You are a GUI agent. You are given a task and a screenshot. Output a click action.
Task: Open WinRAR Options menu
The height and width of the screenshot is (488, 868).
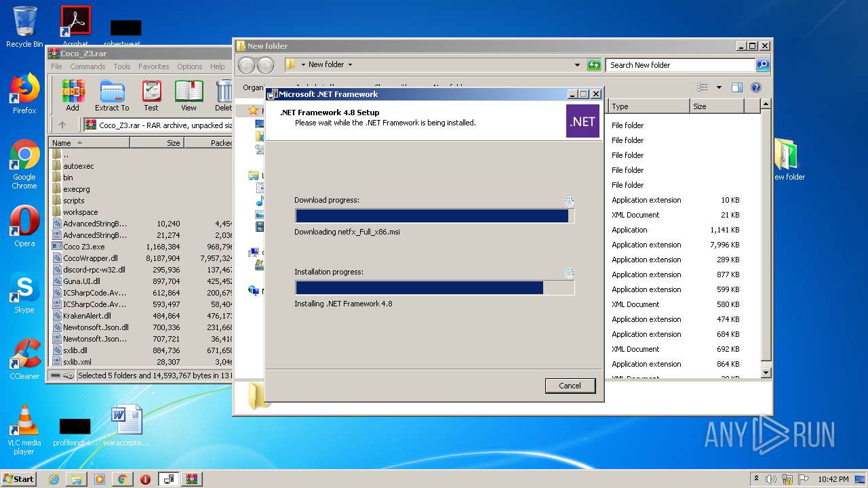190,66
